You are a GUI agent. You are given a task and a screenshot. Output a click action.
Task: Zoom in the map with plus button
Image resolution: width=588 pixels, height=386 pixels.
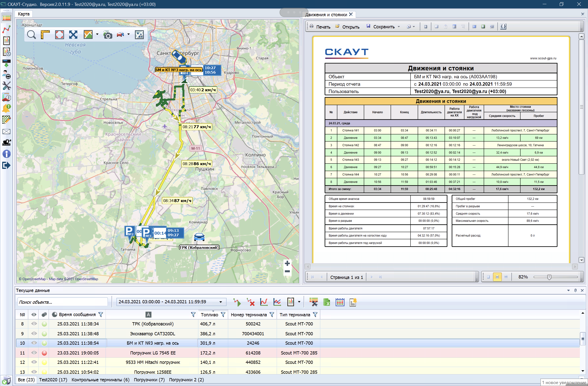click(x=287, y=263)
